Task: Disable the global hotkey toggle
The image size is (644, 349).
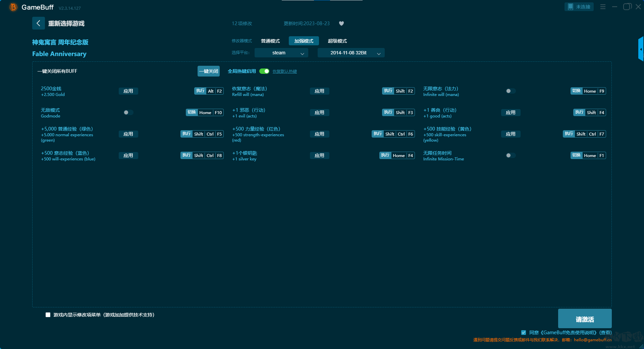Action: click(264, 71)
